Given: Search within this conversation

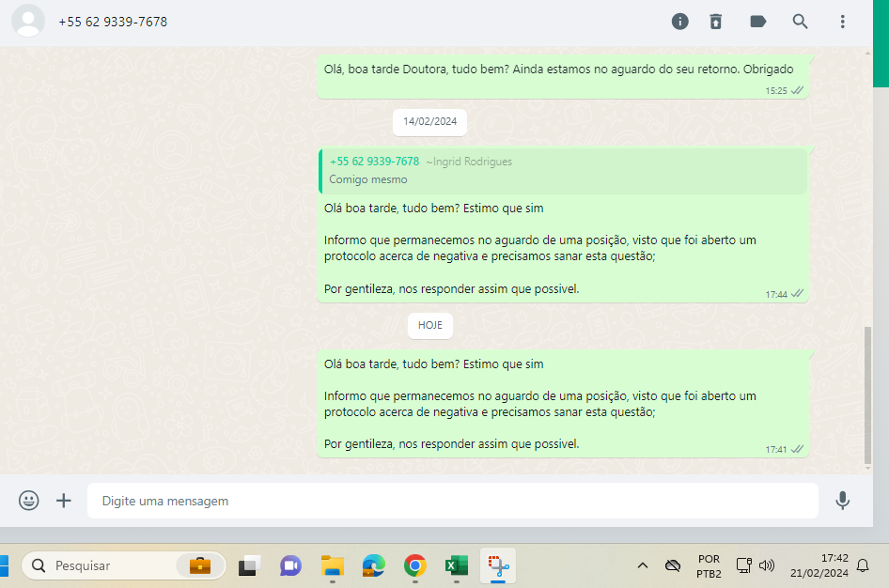Looking at the screenshot, I should 800,22.
